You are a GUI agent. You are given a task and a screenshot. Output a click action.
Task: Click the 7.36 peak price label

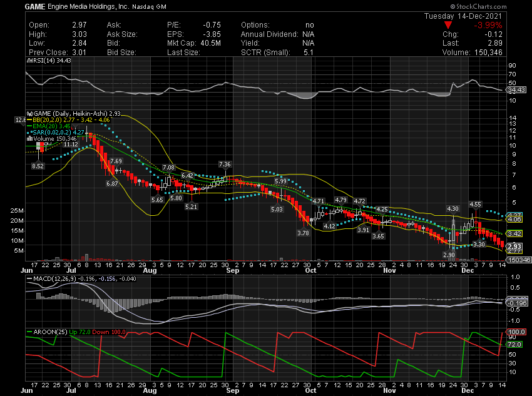point(225,165)
